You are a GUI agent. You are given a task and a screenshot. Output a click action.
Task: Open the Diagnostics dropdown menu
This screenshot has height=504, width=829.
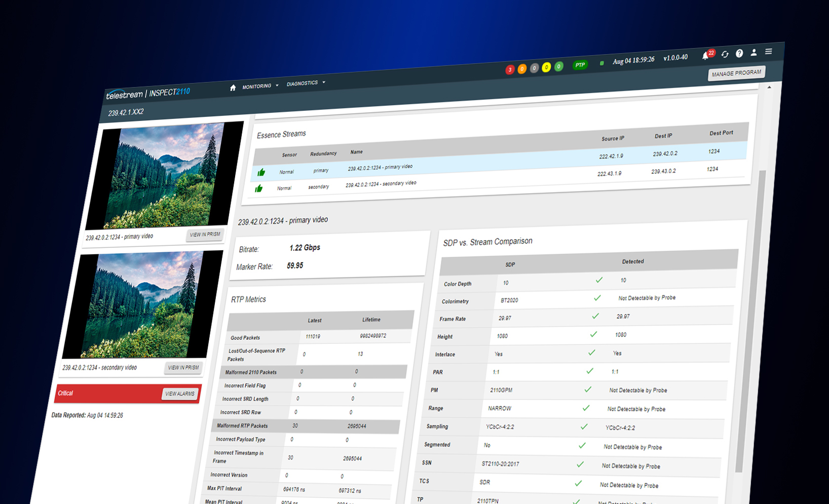(306, 83)
